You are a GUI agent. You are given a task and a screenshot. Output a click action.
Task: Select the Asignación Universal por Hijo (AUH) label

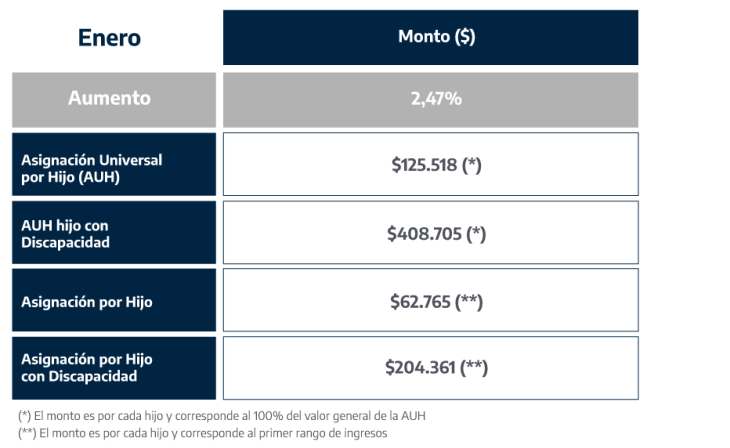91,167
